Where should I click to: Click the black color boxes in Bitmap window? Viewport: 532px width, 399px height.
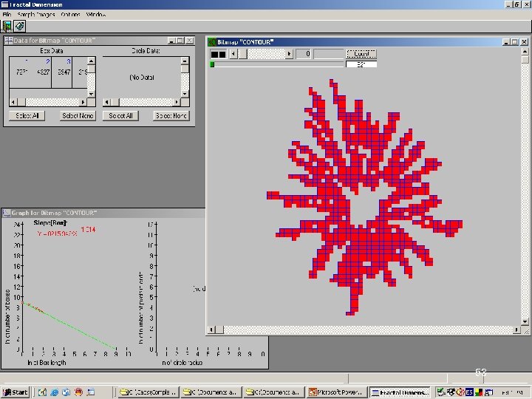pos(219,54)
